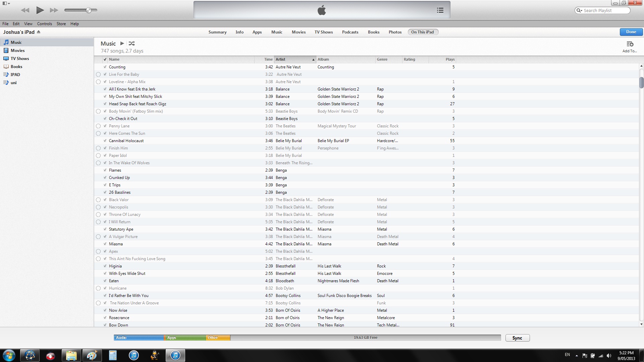Select Movies in the sidebar
The image size is (644, 362).
point(47,50)
